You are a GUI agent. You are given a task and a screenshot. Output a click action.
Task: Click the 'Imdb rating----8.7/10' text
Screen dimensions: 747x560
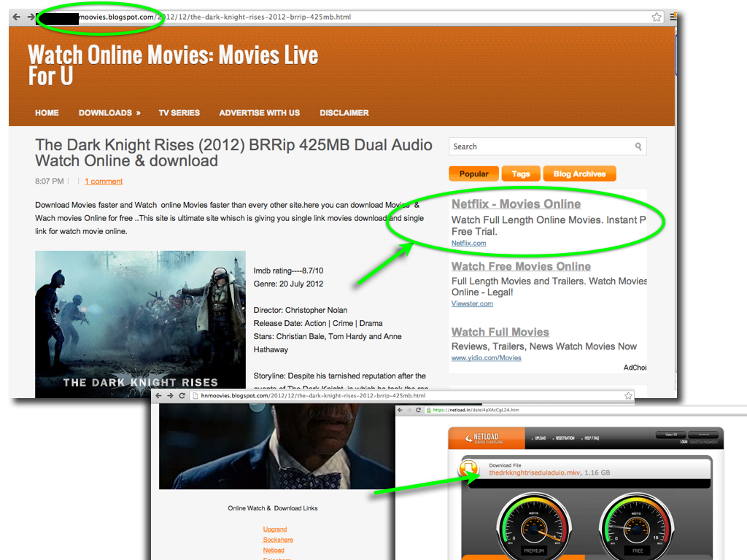[288, 271]
